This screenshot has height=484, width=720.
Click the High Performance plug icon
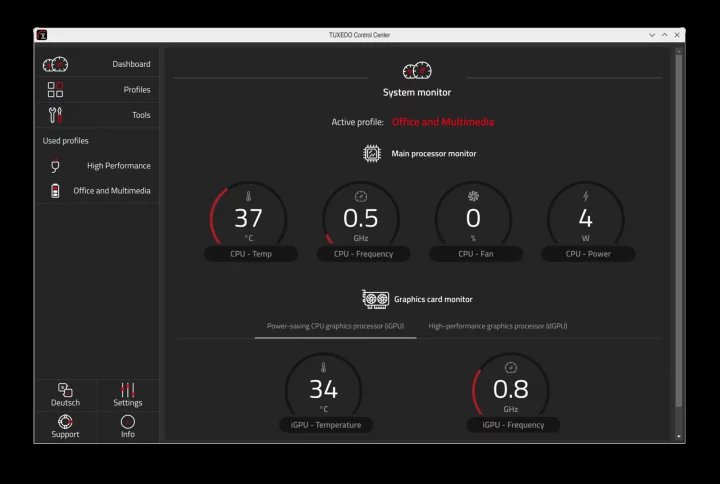pos(55,166)
